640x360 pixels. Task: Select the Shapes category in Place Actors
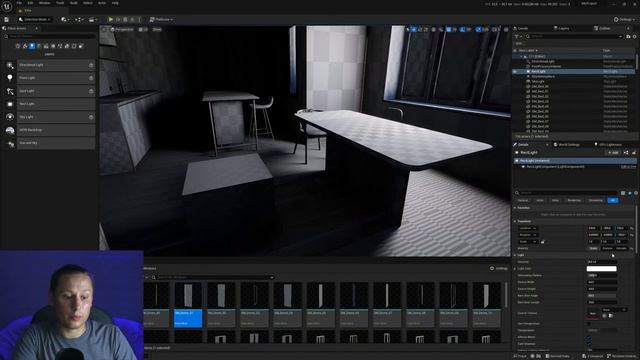tap(39, 46)
